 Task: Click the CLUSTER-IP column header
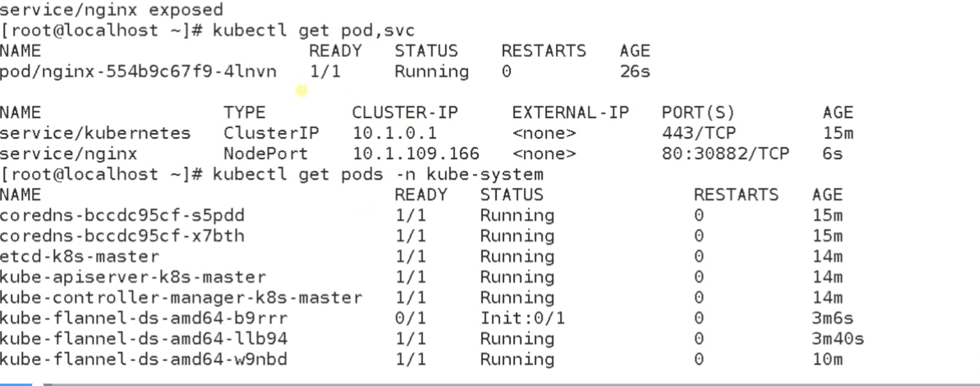(405, 113)
